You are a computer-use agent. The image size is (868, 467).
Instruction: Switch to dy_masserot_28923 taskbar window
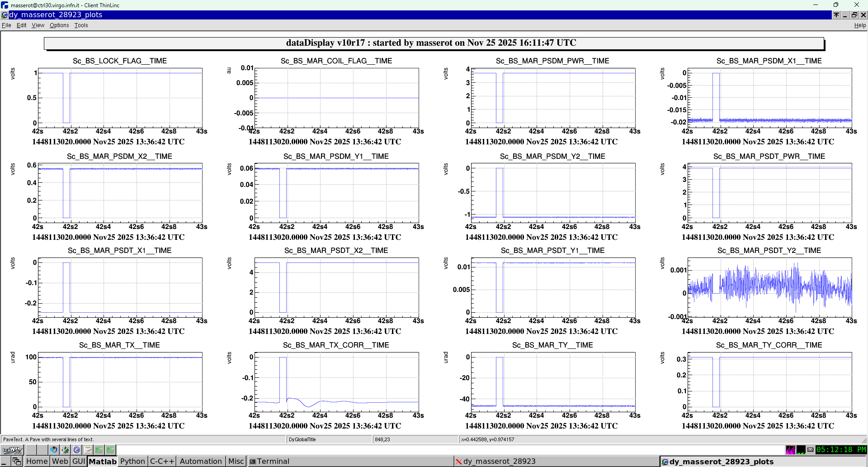click(x=497, y=461)
